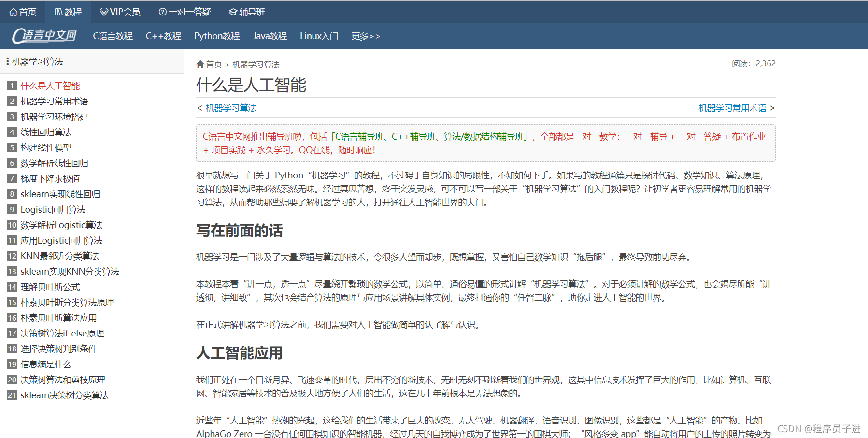Expand the 更多>> navigation menu
868x438 pixels.
[x=366, y=36]
